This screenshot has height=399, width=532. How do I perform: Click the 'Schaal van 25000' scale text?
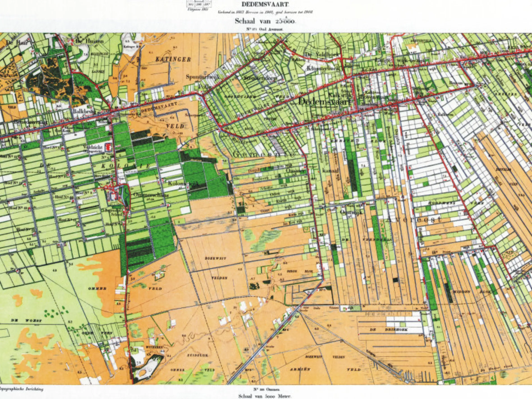[x=266, y=21]
